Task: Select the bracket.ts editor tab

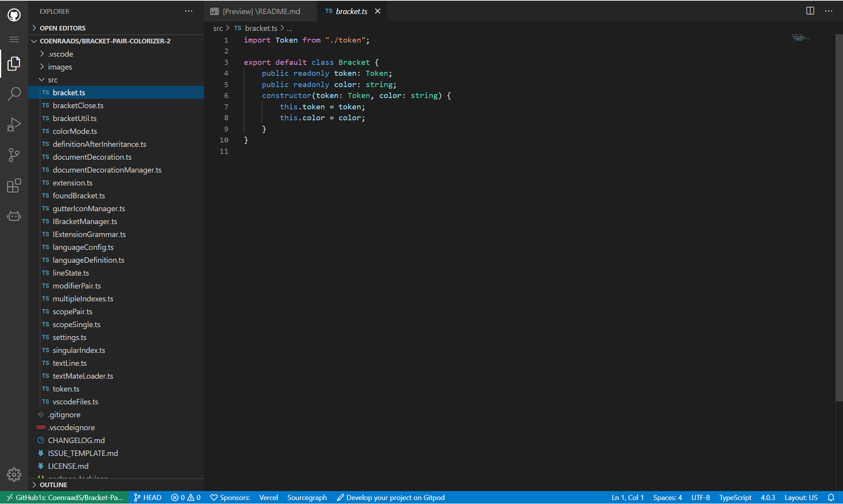Action: [351, 11]
